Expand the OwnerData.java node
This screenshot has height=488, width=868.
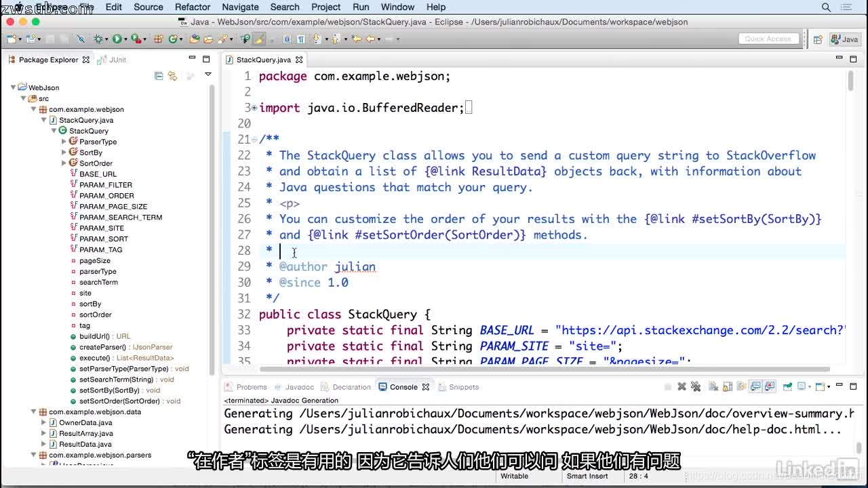tap(43, 422)
